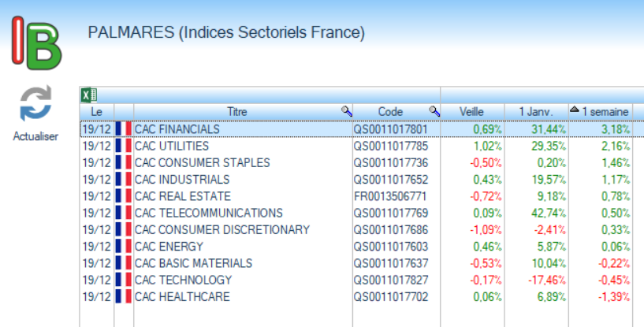Sort by the Le date column header
The width and height of the screenshot is (644, 327).
click(96, 112)
